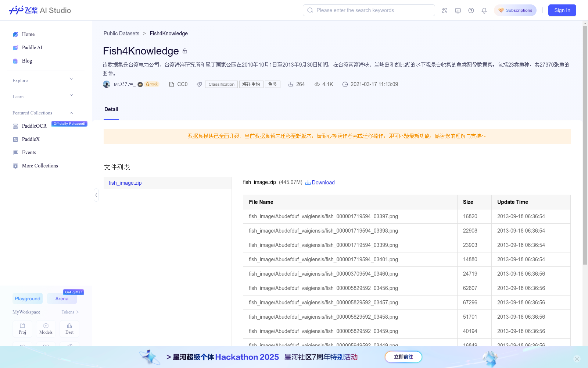Click the row fish_000001719594_03399.png

(x=407, y=245)
